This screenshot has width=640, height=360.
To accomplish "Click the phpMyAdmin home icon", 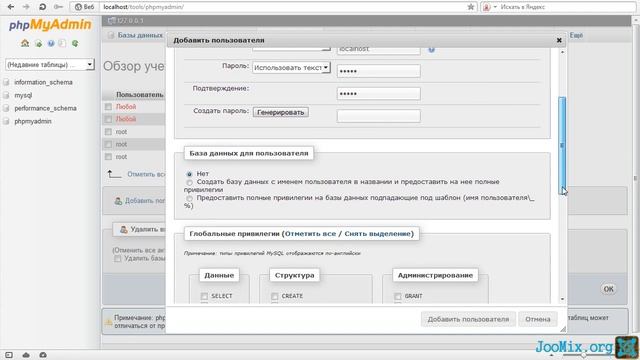I will 25,43.
